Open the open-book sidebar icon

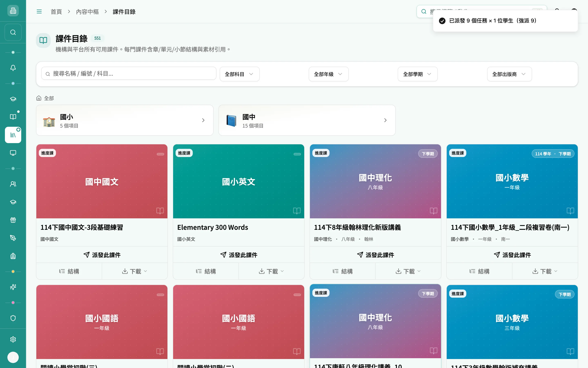(x=13, y=117)
